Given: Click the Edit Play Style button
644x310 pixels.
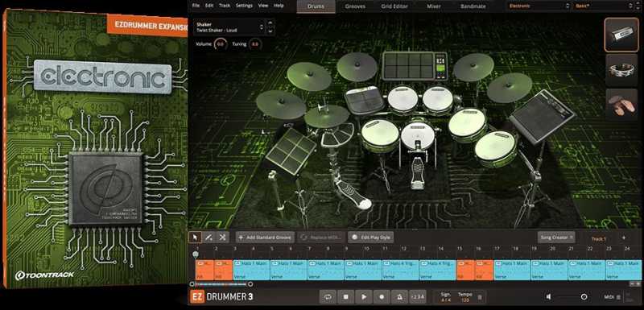Looking at the screenshot, I should tap(371, 238).
